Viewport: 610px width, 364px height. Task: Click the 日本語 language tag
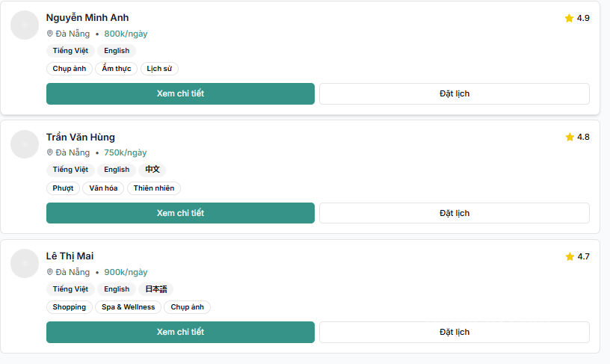click(156, 289)
